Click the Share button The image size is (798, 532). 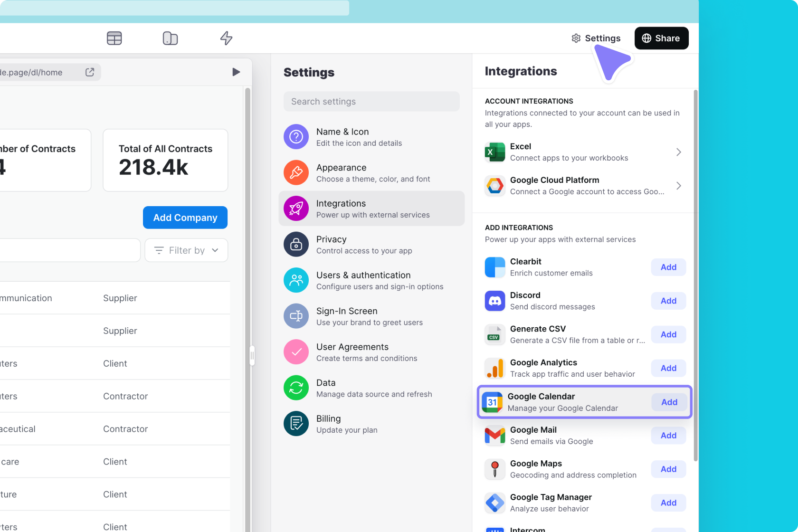click(x=661, y=38)
